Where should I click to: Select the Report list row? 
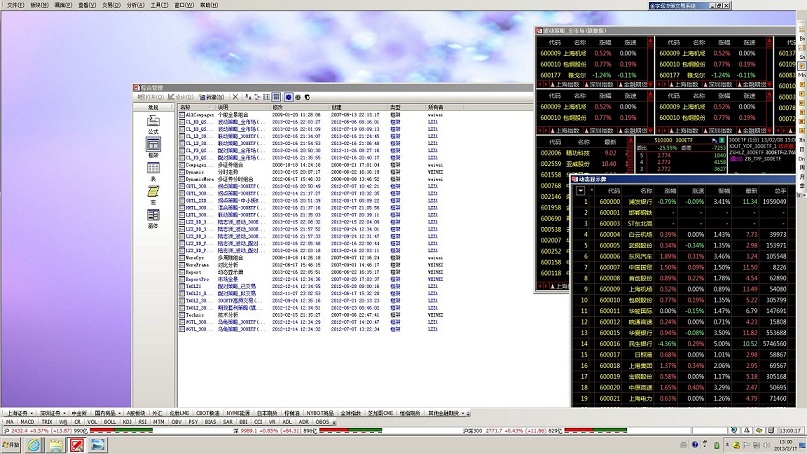[312, 272]
